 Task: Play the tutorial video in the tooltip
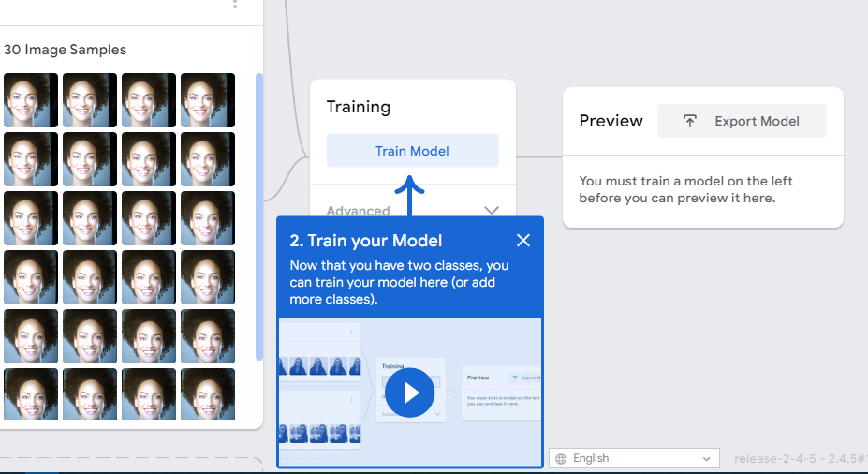point(409,393)
